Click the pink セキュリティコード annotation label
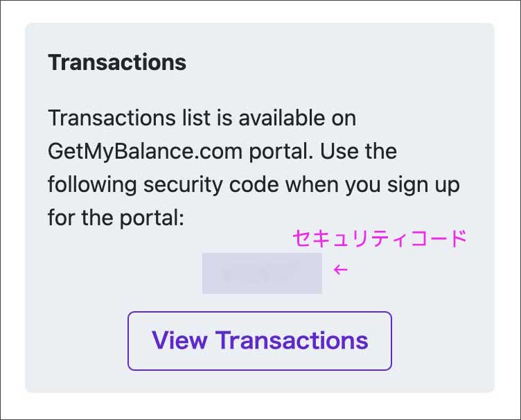 tap(380, 239)
